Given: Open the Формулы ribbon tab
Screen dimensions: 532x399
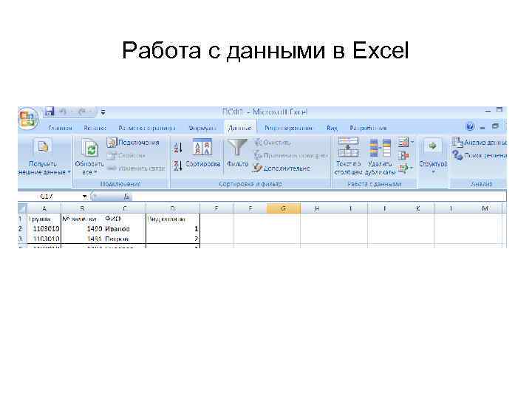Looking at the screenshot, I should 202,128.
